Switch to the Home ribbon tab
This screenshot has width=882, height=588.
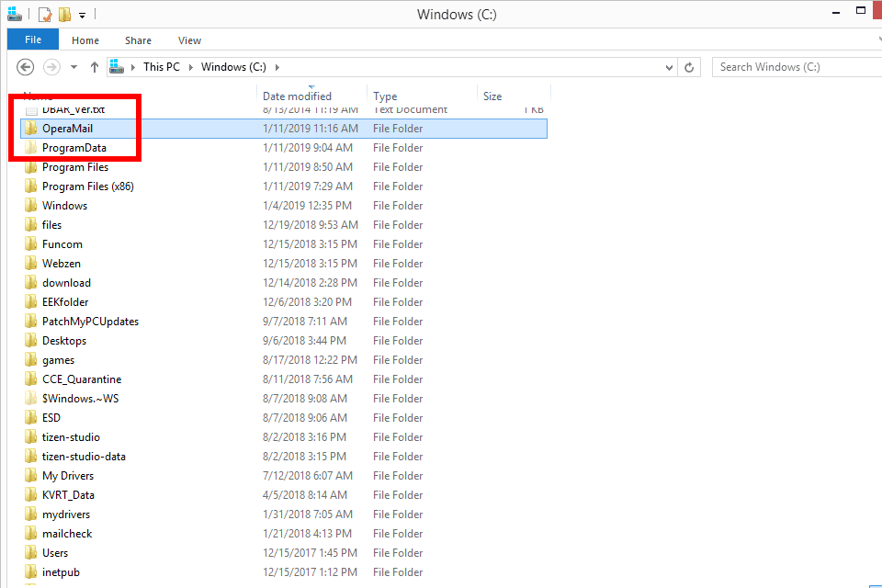click(x=85, y=40)
